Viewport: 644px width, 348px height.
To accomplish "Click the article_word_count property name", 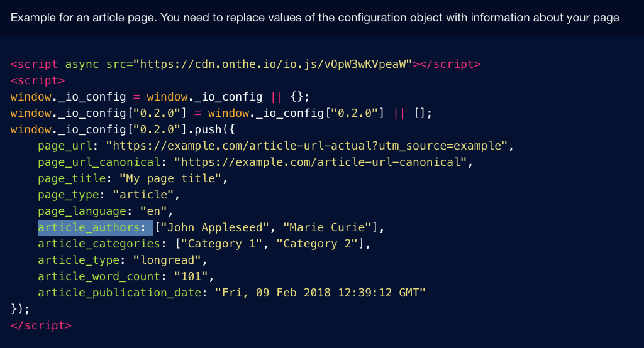I will [x=99, y=276].
